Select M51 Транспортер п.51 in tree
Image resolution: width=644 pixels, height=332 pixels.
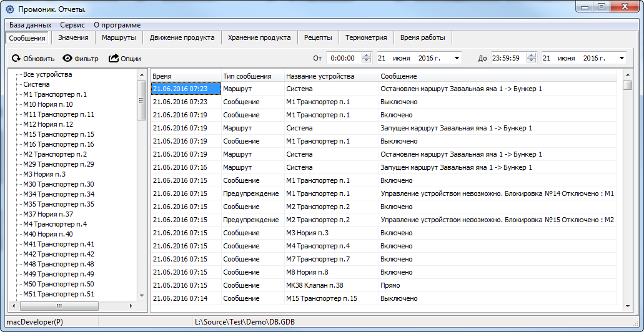(59, 294)
